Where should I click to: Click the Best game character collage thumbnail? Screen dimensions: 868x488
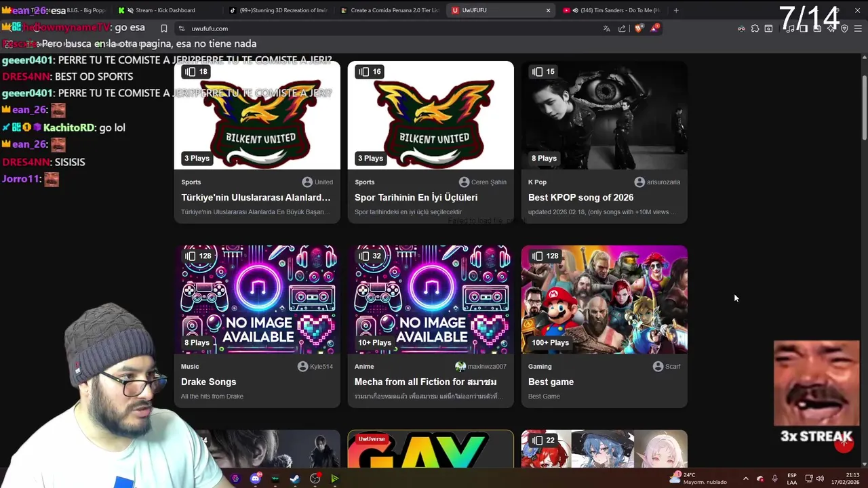pyautogui.click(x=604, y=300)
